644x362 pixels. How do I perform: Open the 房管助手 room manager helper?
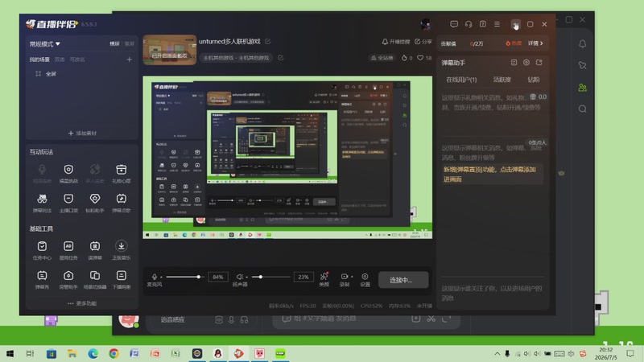click(x=68, y=279)
